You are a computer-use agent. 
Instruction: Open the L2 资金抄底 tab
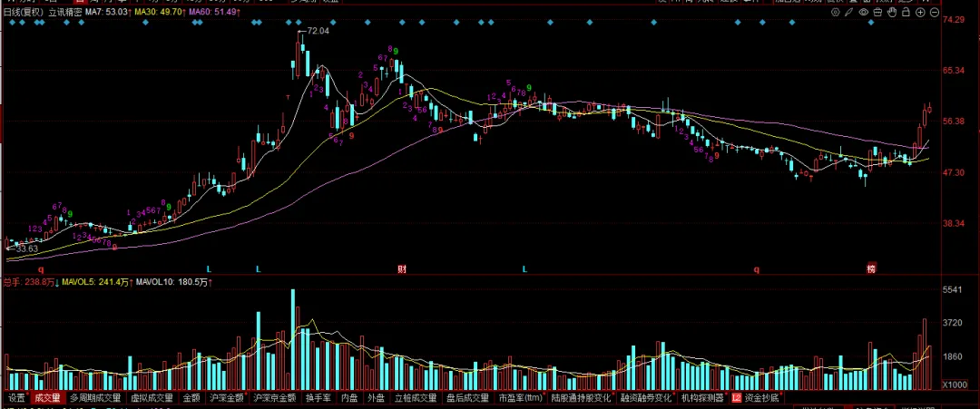tap(756, 398)
